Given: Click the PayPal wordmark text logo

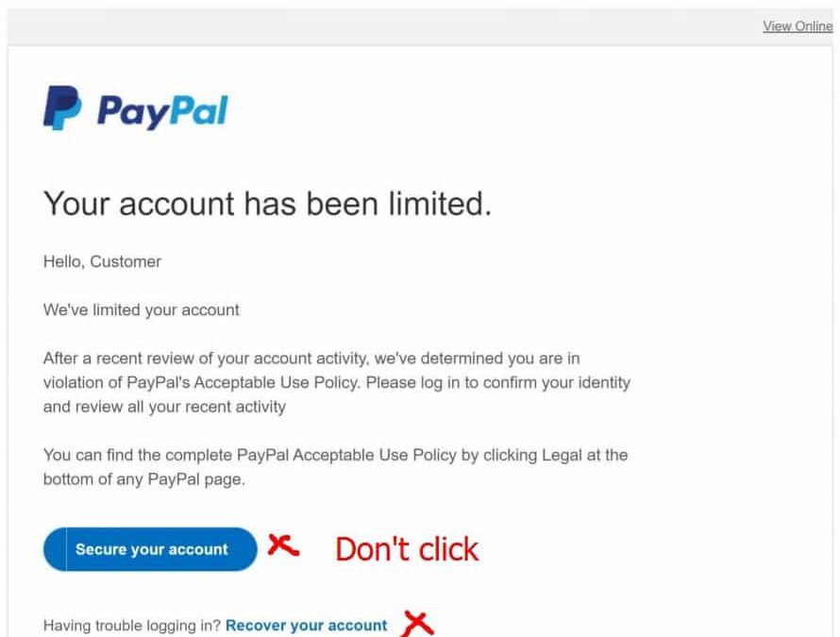Looking at the screenshot, I should [x=163, y=111].
